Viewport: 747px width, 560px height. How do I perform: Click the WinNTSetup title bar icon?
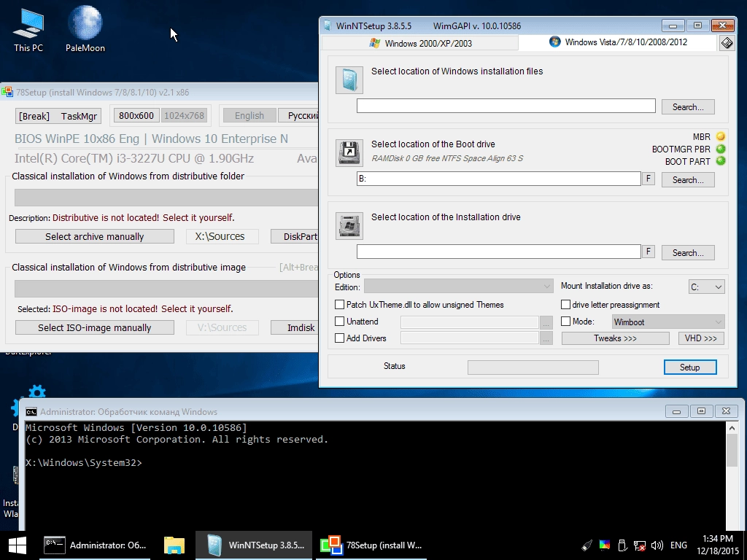click(328, 26)
